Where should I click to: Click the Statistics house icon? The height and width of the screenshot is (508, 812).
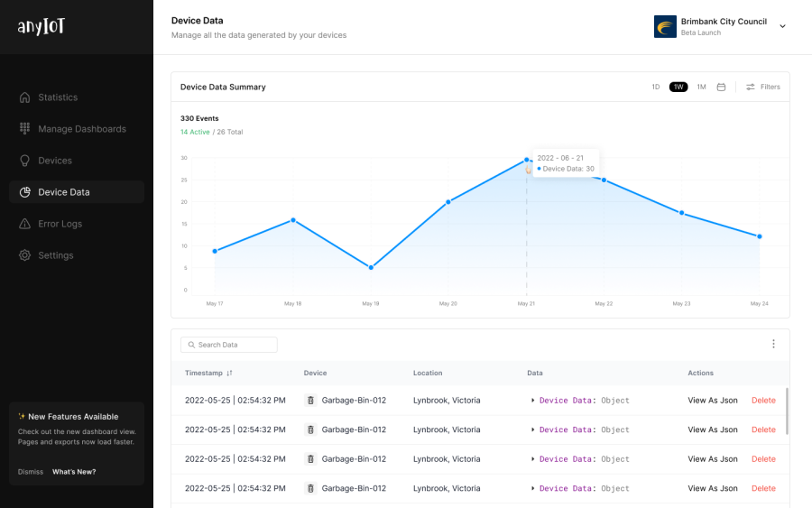pyautogui.click(x=25, y=97)
